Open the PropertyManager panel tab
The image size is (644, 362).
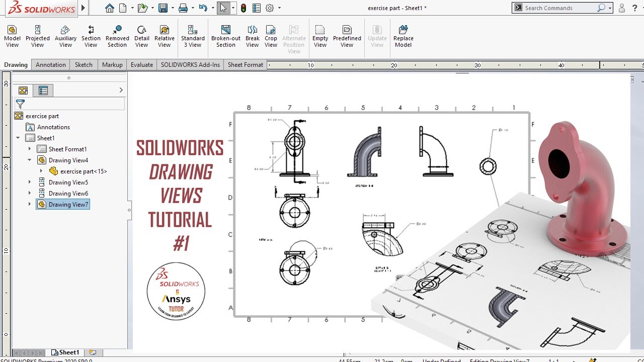[43, 90]
